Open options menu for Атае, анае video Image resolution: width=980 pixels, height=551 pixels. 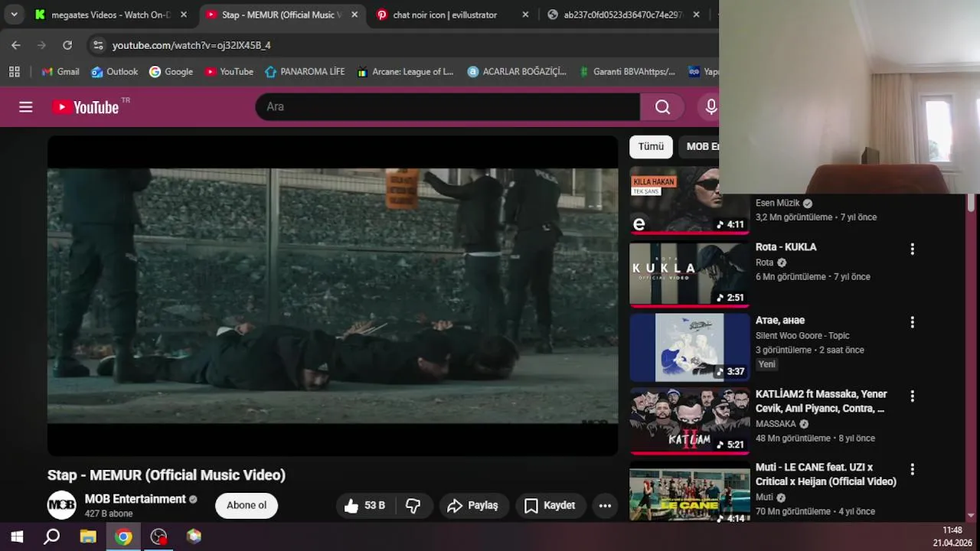pos(912,322)
